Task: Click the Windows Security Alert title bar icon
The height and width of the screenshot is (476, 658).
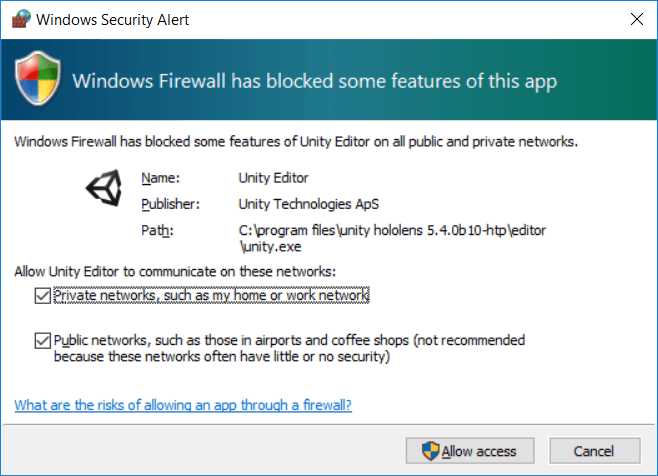Action: pos(20,20)
